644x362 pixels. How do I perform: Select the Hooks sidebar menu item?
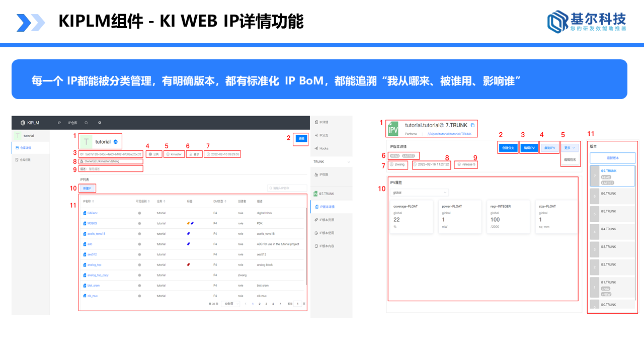pyautogui.click(x=324, y=148)
